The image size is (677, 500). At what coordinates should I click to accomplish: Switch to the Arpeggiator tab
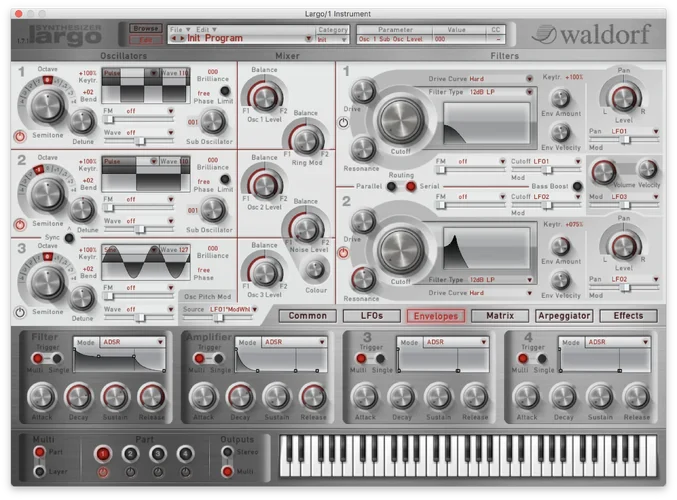[x=564, y=316]
